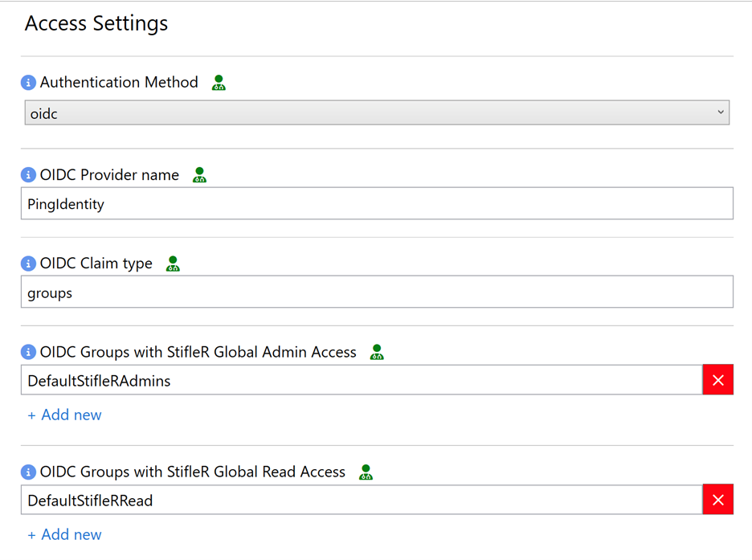Click into the DefaultStifleRRead group field

(x=361, y=501)
